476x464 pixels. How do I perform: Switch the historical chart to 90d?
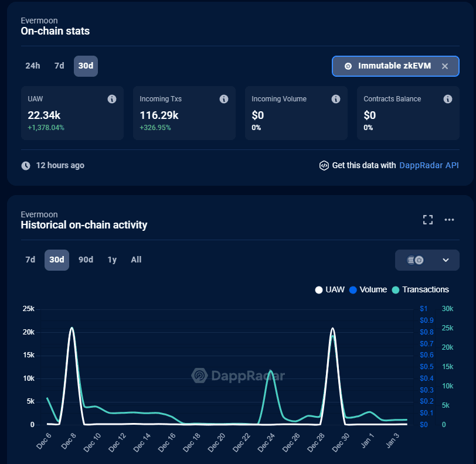86,260
